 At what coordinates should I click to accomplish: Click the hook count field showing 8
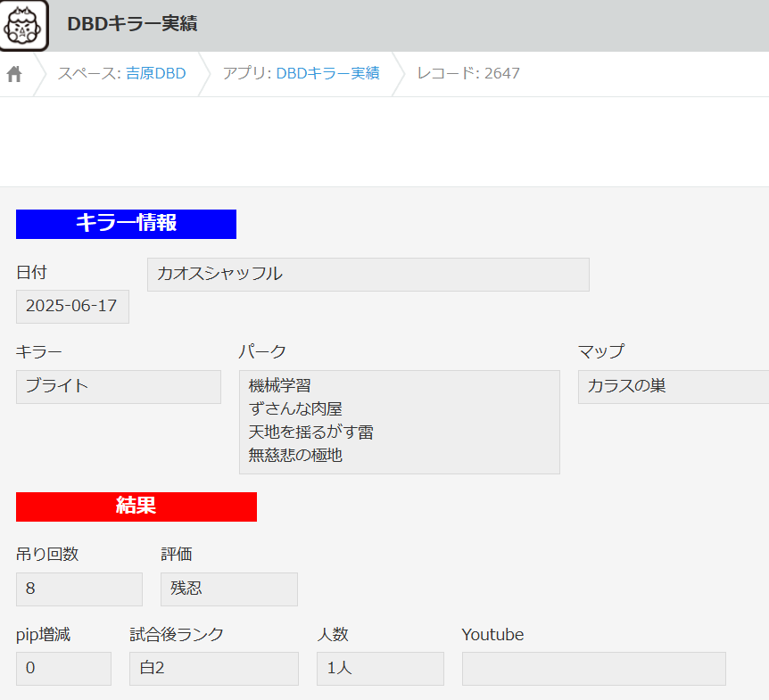(79, 589)
